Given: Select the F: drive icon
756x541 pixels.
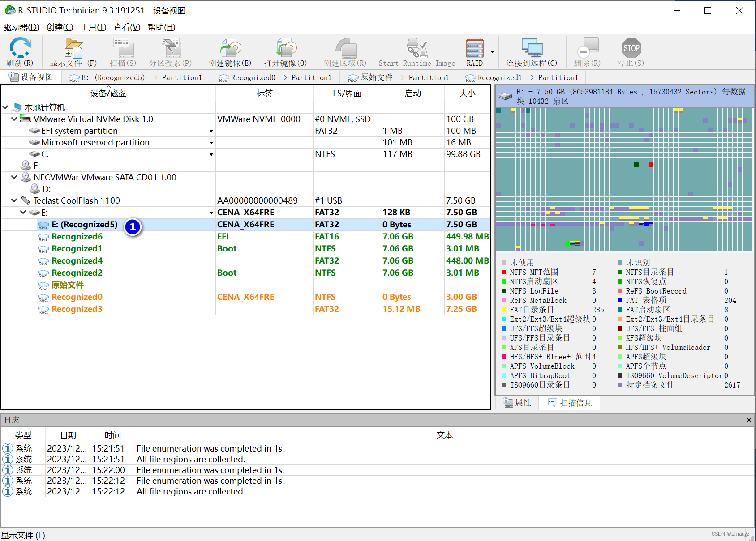Looking at the screenshot, I should (26, 166).
